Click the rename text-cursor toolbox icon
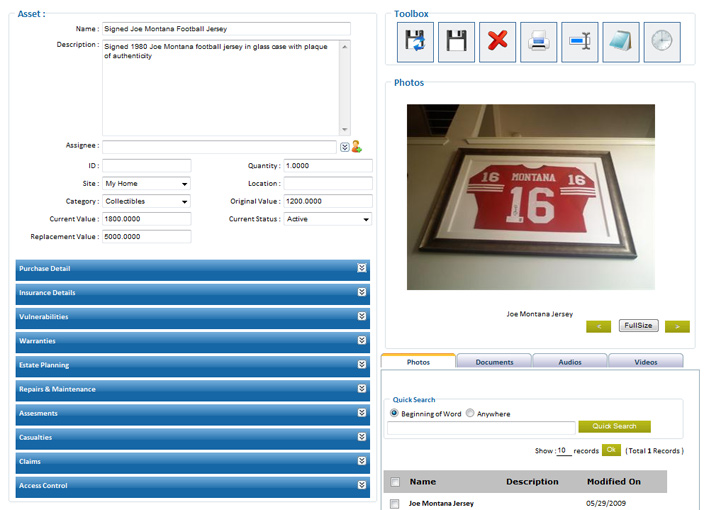Image resolution: width=704 pixels, height=510 pixels. coord(580,42)
